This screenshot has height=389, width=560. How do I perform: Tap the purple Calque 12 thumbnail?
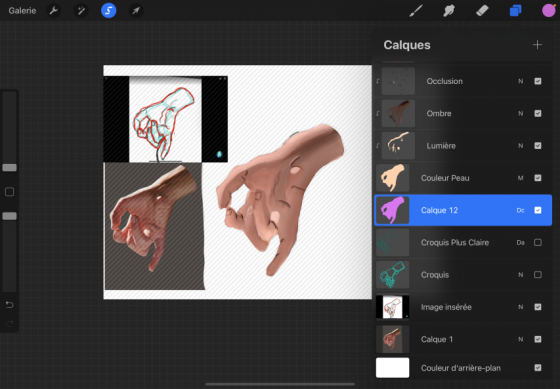[x=392, y=210]
